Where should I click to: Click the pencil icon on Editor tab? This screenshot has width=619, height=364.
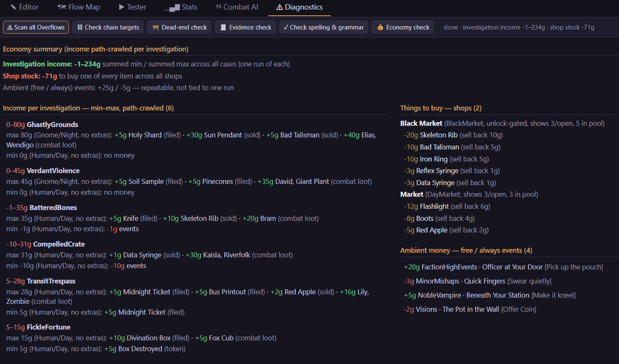(13, 7)
